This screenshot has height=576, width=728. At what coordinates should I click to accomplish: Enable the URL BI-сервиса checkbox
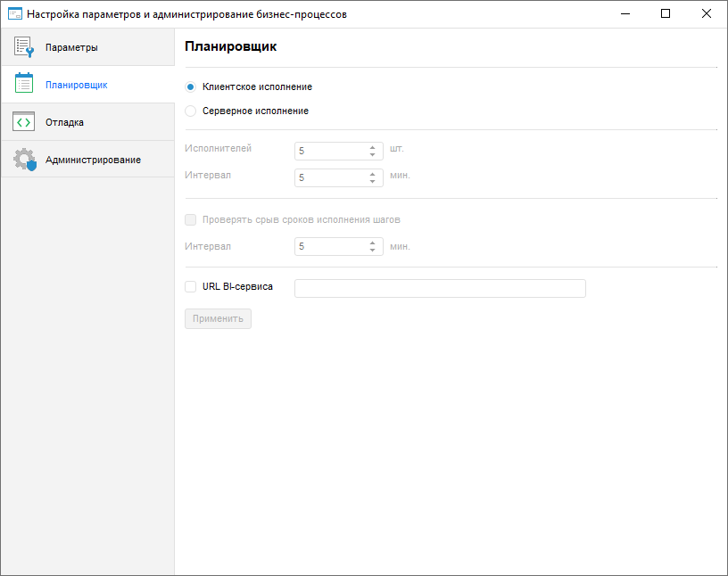pyautogui.click(x=190, y=287)
